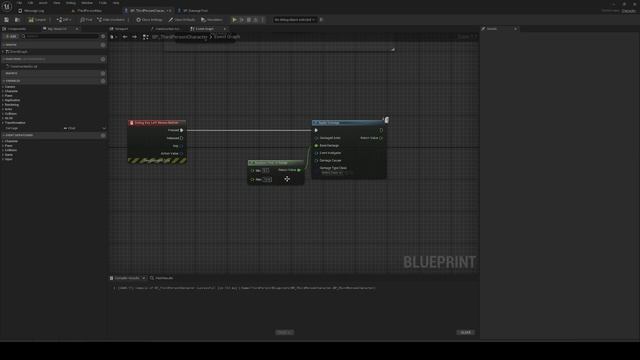This screenshot has width=640, height=360.
Task: Click the Save blueprint icon
Action: 7,20
